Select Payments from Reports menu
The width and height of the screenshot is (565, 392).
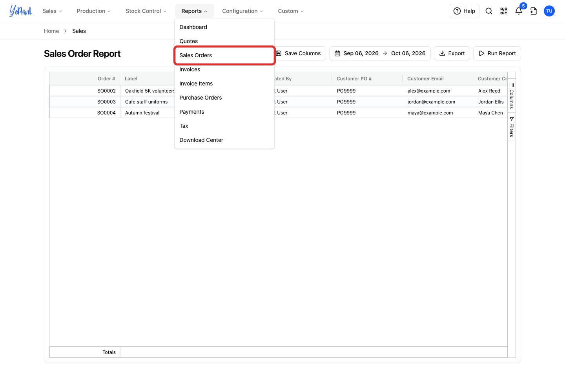[224, 112]
